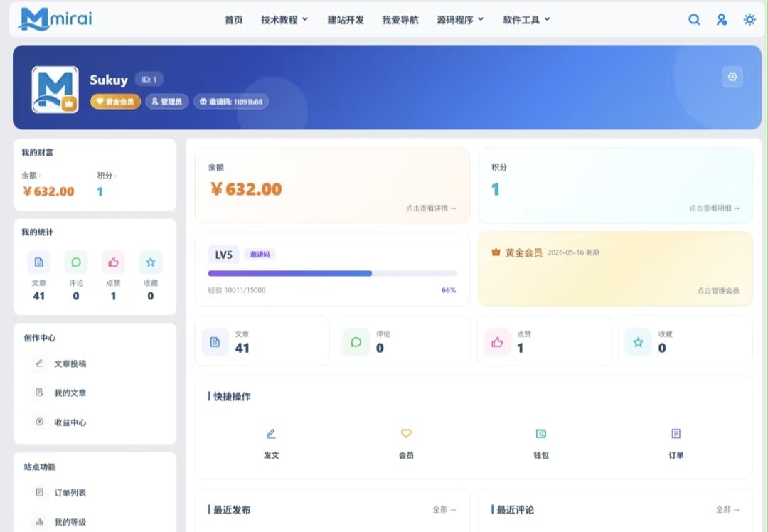Click the 会员 diamond icon in quick actions
The width and height of the screenshot is (768, 532).
pos(406,434)
